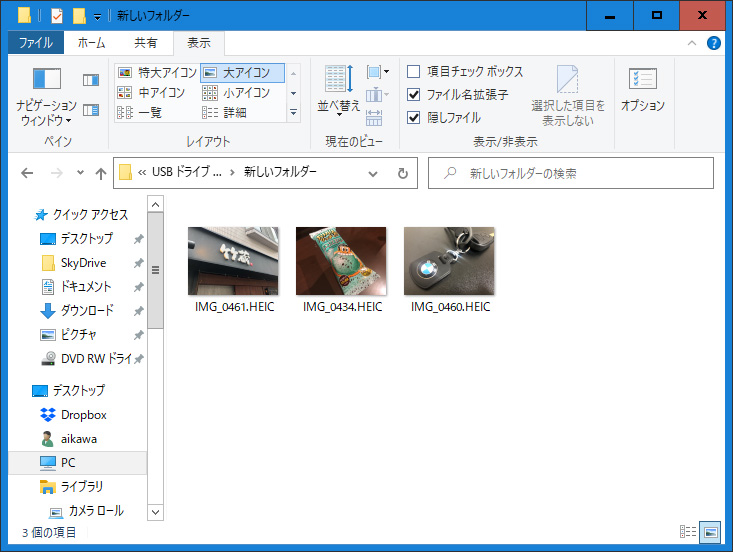Select PC in navigation pane
This screenshot has width=733, height=552.
click(x=77, y=463)
